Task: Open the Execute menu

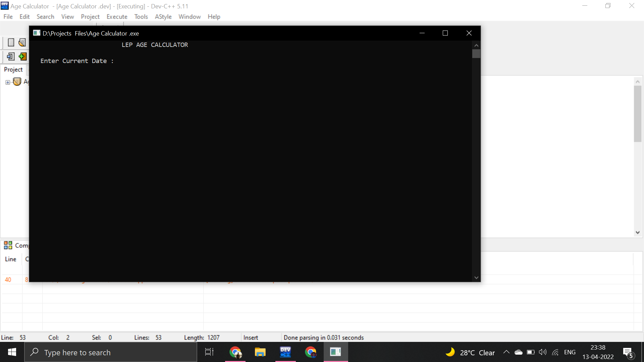Action: (117, 17)
